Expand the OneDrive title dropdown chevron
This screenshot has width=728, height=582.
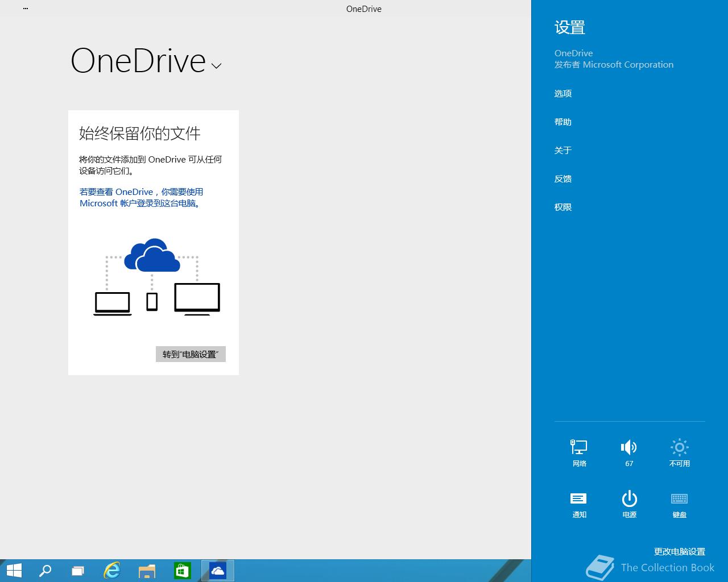[x=216, y=65]
